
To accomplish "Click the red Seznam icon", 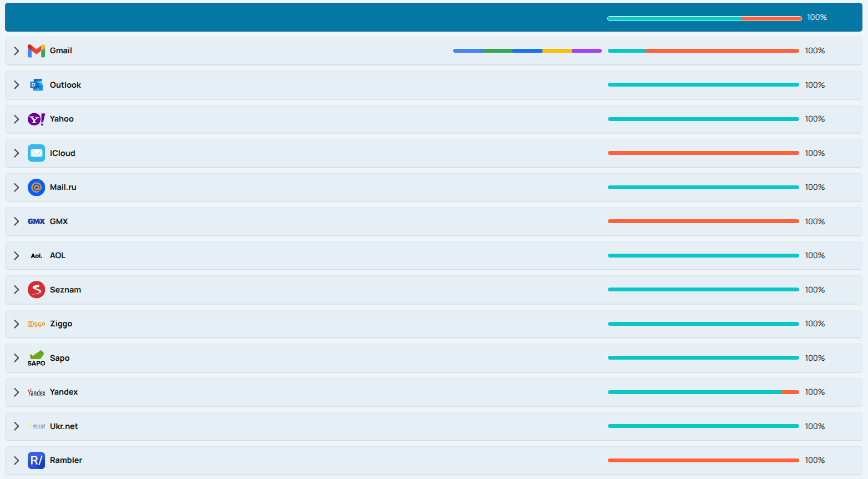I will point(36,290).
